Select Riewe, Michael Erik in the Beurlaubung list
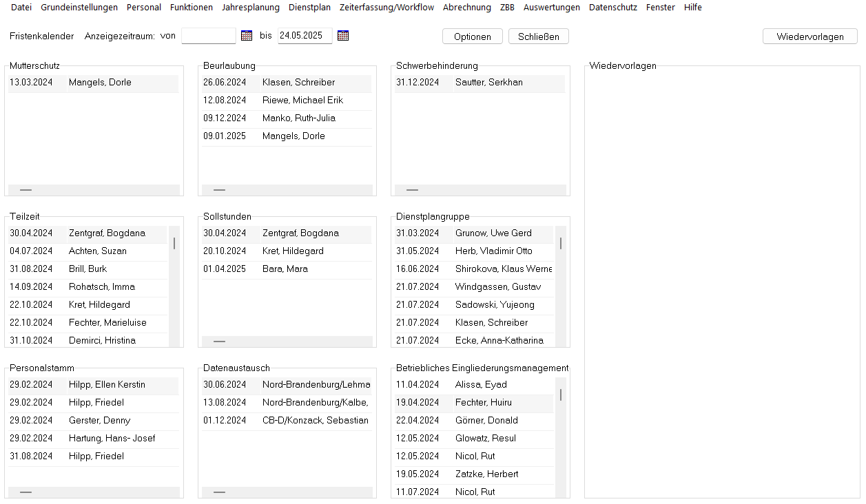The image size is (866, 504). [x=302, y=101]
